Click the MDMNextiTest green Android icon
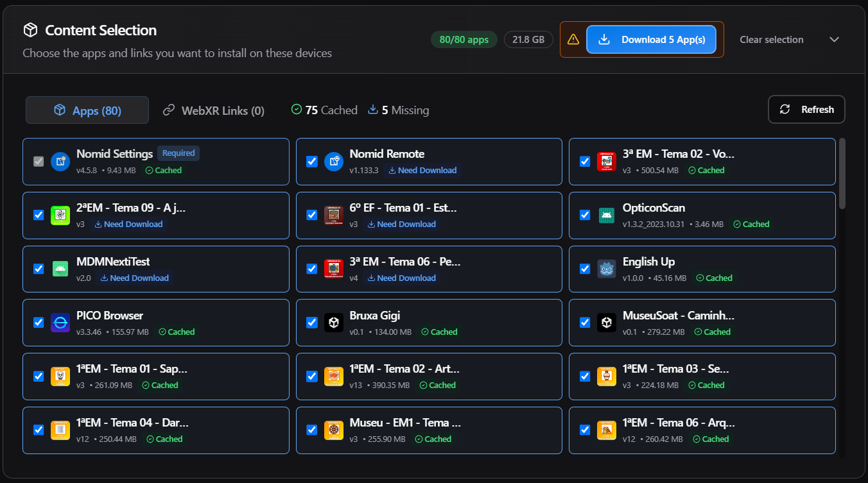Screen dimensions: 868x483 pyautogui.click(x=60, y=269)
